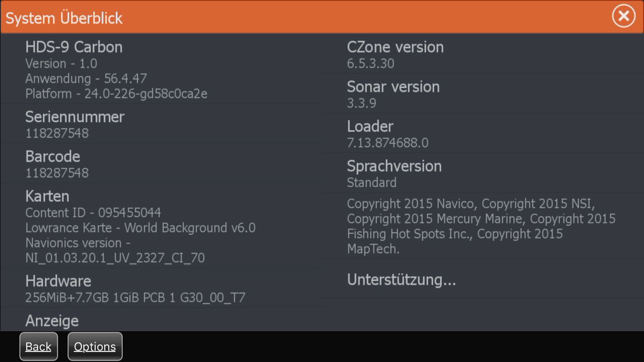Select the CZone version row
Image resolution: width=644 pixels, height=362 pixels.
[395, 54]
